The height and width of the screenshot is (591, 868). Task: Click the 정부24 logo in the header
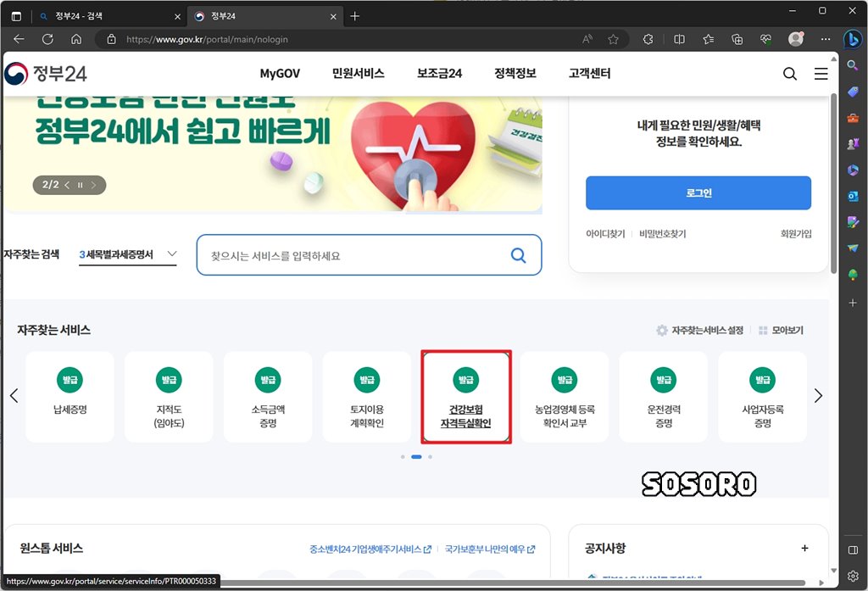click(46, 74)
